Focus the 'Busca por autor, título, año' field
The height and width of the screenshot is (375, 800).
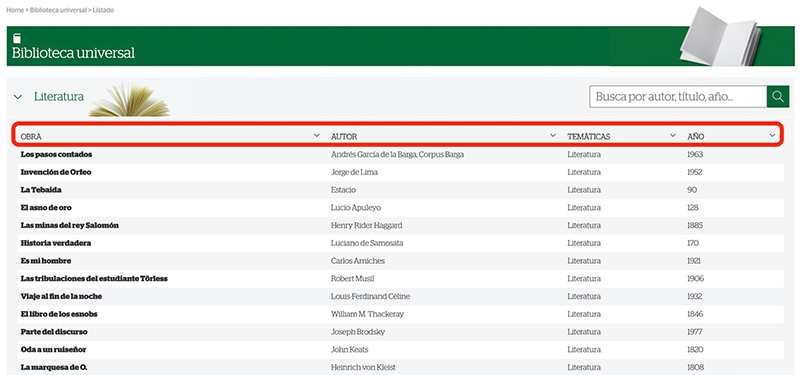point(678,96)
